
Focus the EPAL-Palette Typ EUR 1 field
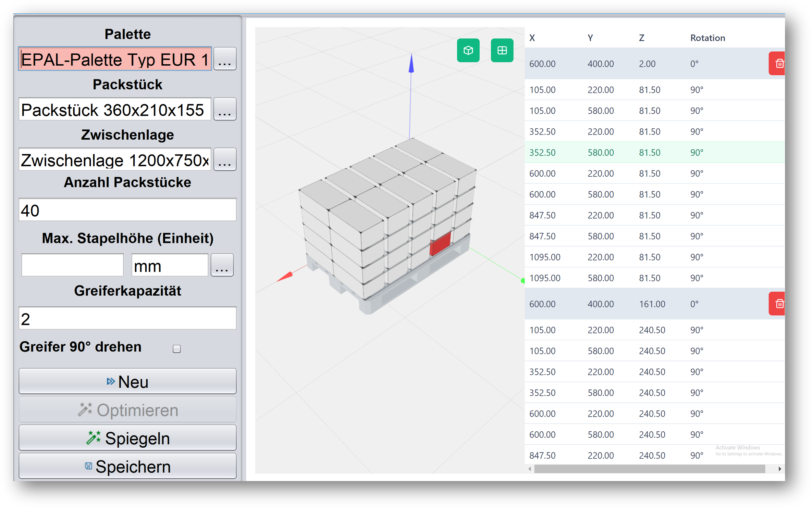coord(115,59)
